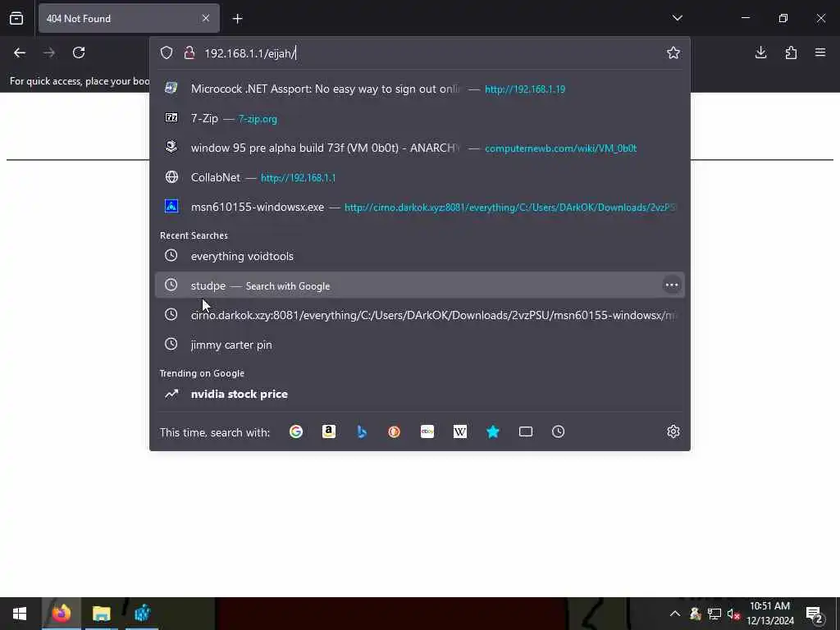
Task: Open options for studpe search row
Action: [x=671, y=285]
